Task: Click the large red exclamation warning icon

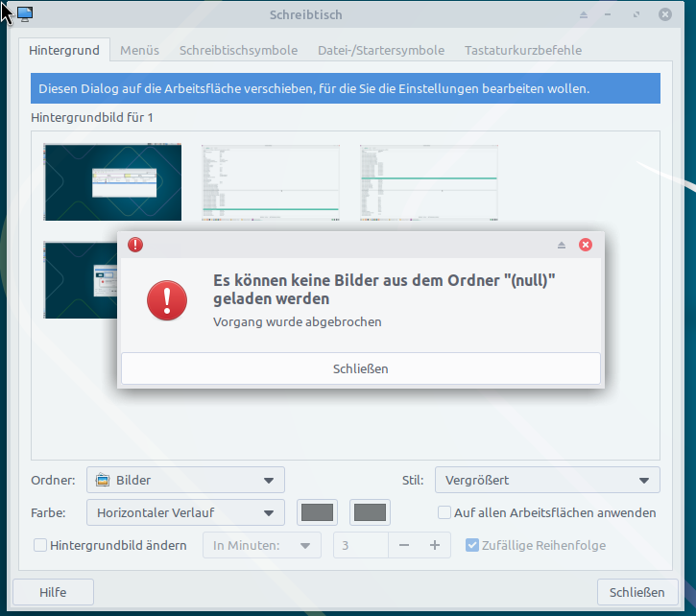Action: tap(167, 302)
